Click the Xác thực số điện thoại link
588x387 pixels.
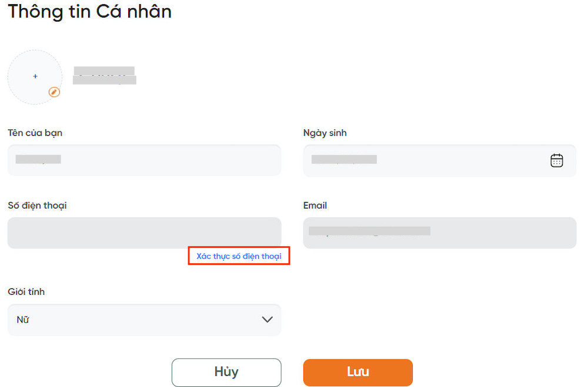coord(239,256)
